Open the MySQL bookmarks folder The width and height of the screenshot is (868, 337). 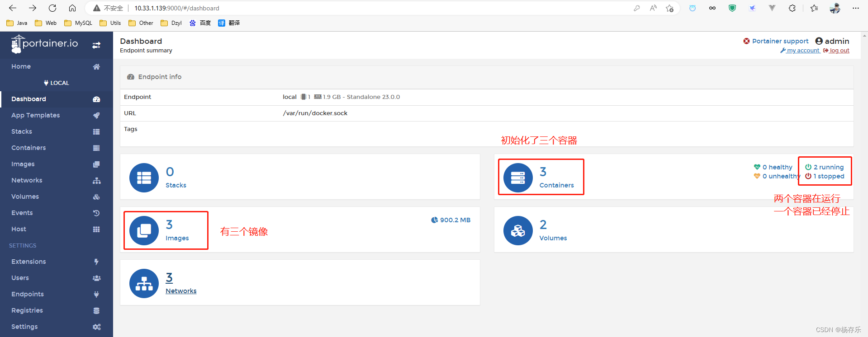pyautogui.click(x=78, y=23)
